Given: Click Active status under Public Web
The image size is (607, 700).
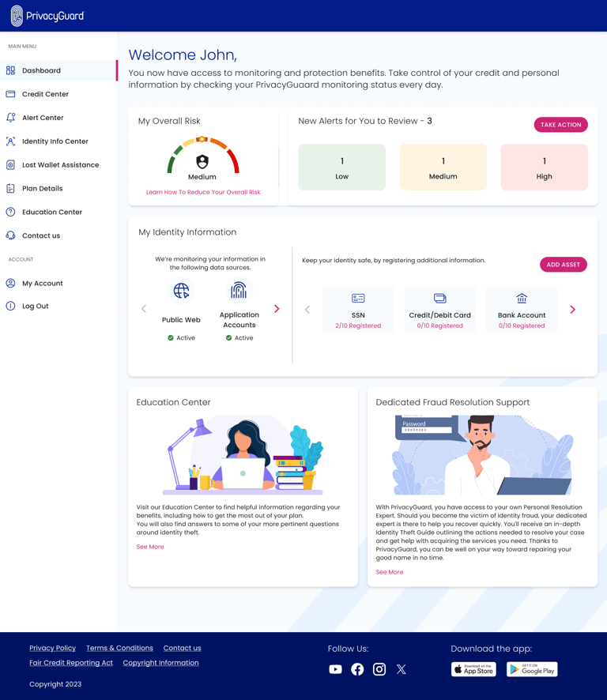Looking at the screenshot, I should pos(181,338).
